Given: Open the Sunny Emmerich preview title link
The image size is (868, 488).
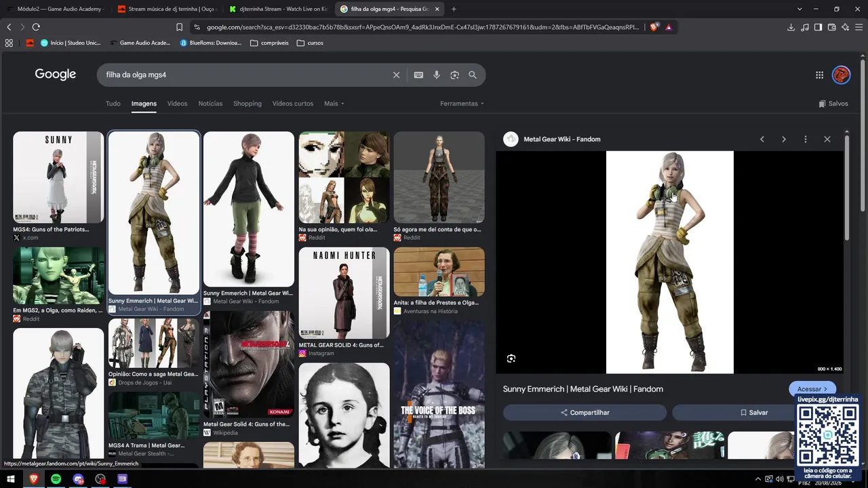Looking at the screenshot, I should point(583,389).
